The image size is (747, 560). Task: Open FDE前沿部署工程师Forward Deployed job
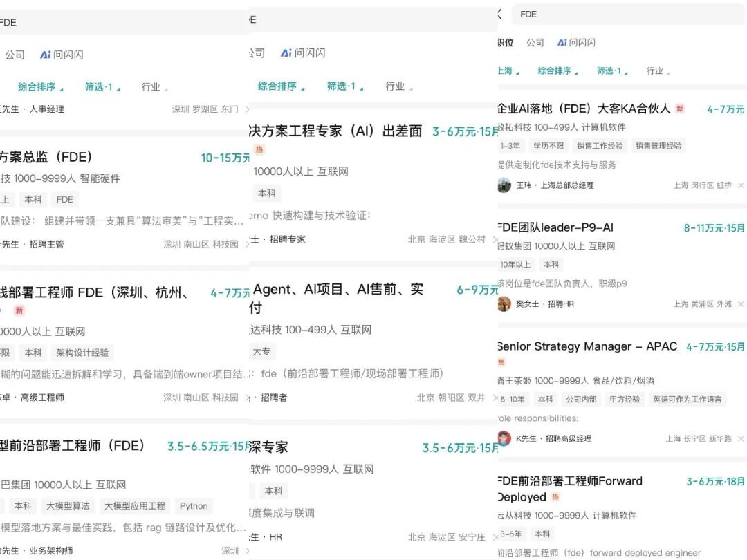[570, 489]
